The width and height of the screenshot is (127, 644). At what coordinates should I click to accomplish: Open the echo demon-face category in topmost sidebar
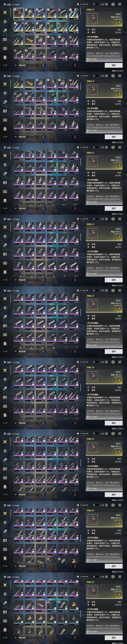click(5, 21)
